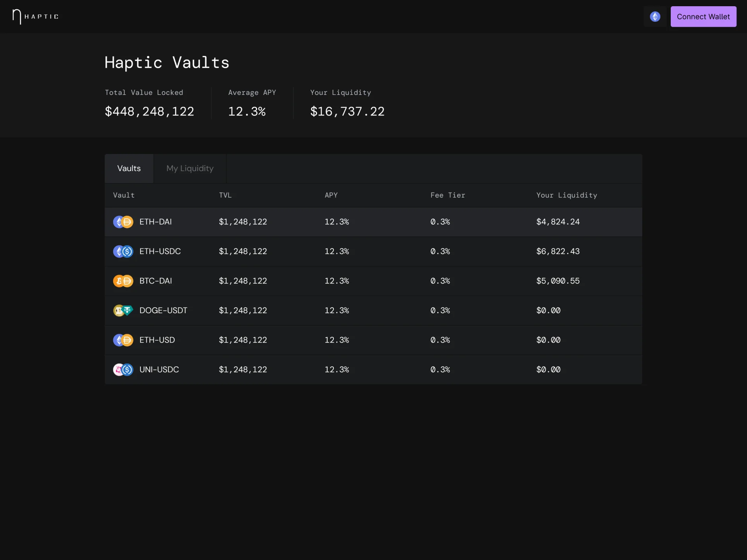Click the fee tier in DOGE-USDT row
747x560 pixels.
440,310
